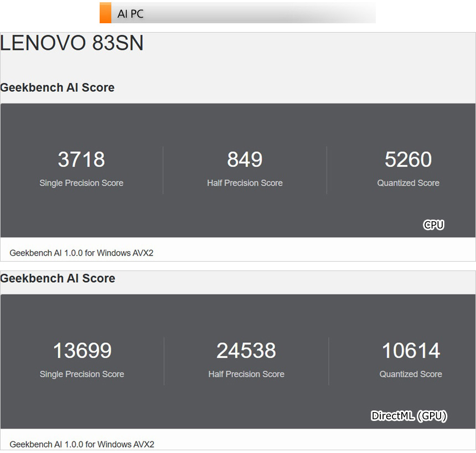Click the DirectML (GPU) label
This screenshot has height=453, width=476.
click(408, 416)
